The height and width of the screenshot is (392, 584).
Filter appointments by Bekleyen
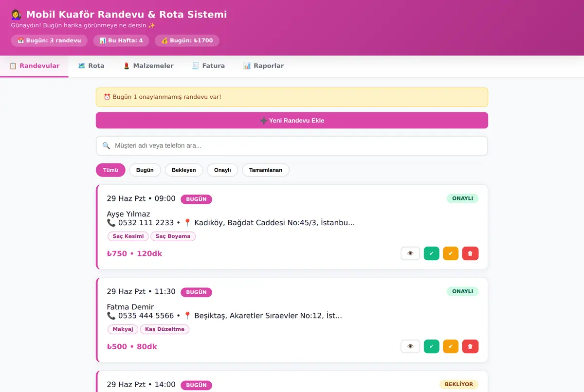pos(183,170)
